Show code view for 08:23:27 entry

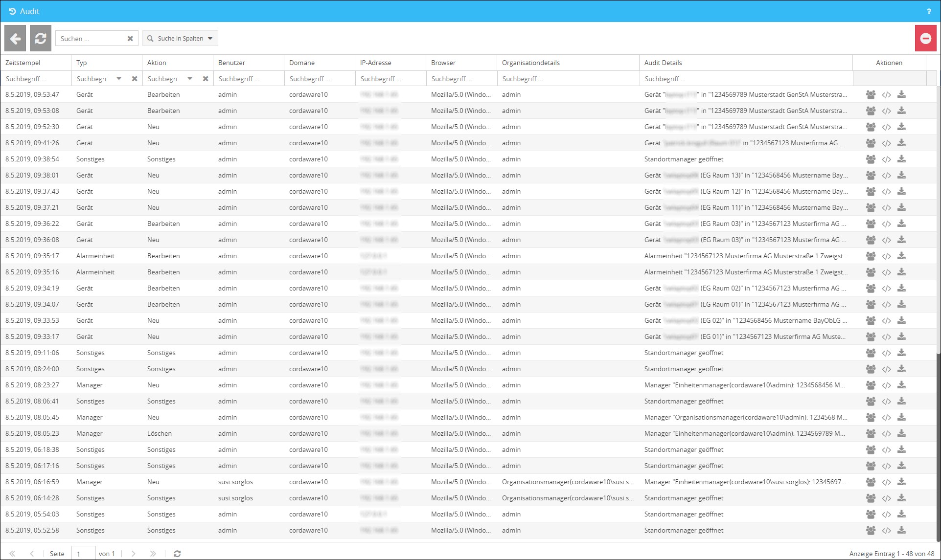[x=886, y=385]
